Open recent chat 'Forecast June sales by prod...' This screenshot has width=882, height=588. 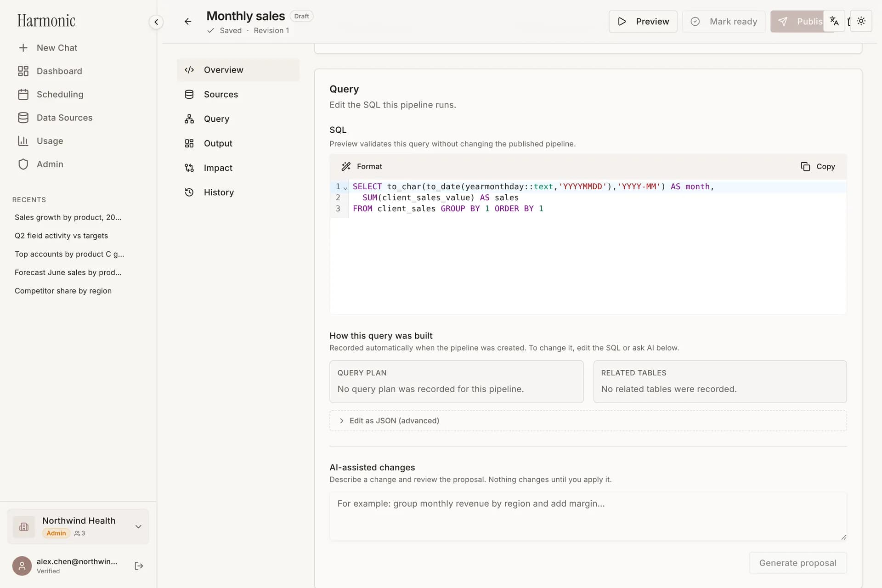(68, 272)
